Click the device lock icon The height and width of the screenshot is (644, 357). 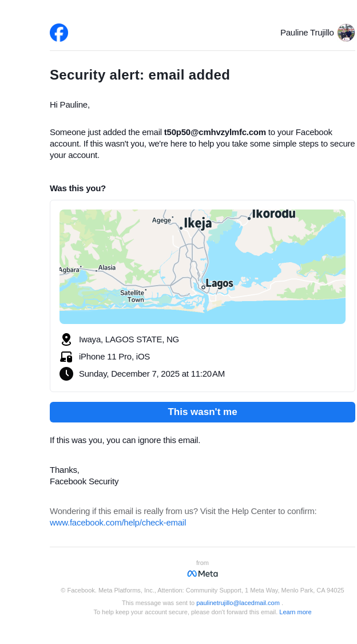[x=66, y=357]
